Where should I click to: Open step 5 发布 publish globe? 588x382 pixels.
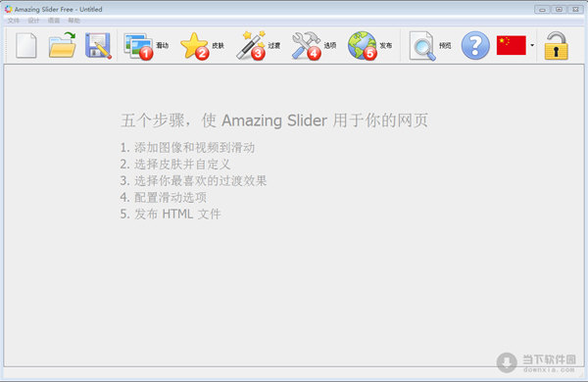pos(369,46)
